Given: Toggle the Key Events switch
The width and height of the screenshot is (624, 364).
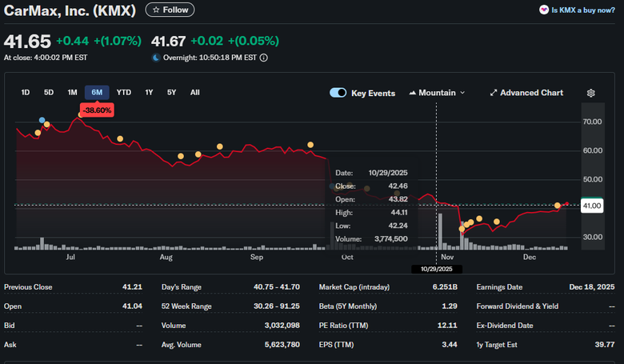Looking at the screenshot, I should [338, 93].
